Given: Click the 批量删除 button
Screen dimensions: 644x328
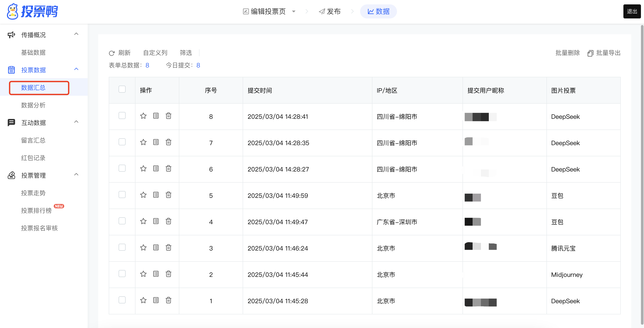Looking at the screenshot, I should tap(568, 53).
